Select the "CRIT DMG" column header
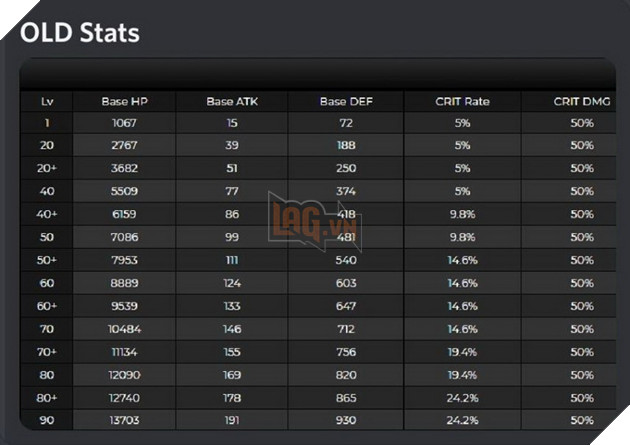Image resolution: width=630 pixels, height=445 pixels. pos(582,101)
